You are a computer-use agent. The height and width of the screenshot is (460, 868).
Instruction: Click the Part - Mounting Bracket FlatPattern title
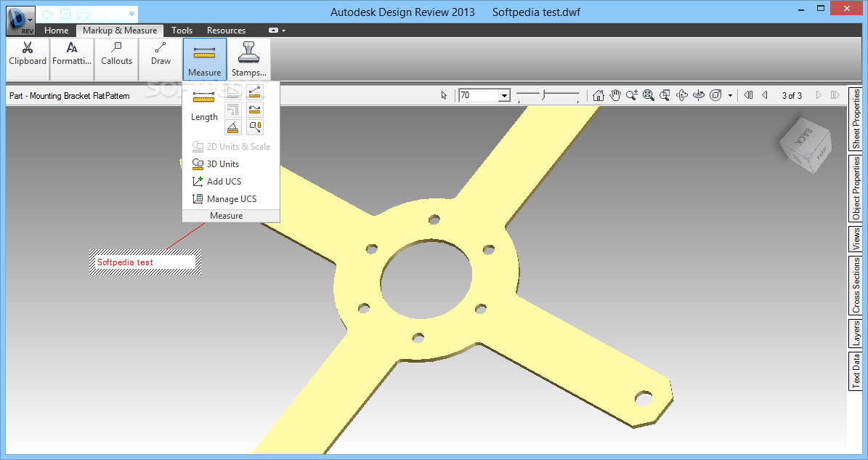pos(69,96)
